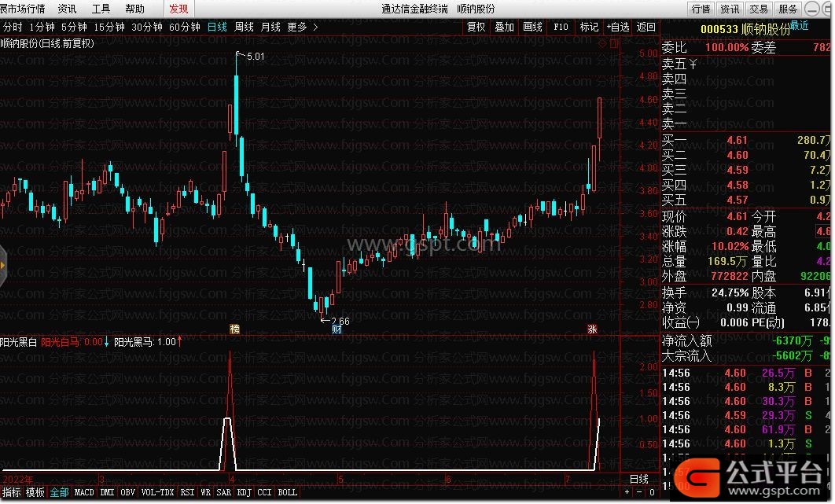Expand more periods with the 更多 arrow
835x504 pixels.
point(315,27)
